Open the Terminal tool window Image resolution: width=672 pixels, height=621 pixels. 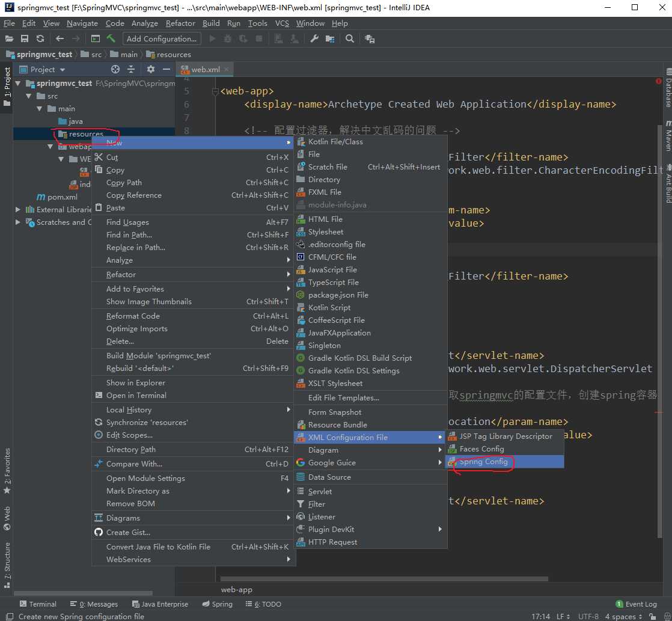pyautogui.click(x=38, y=604)
